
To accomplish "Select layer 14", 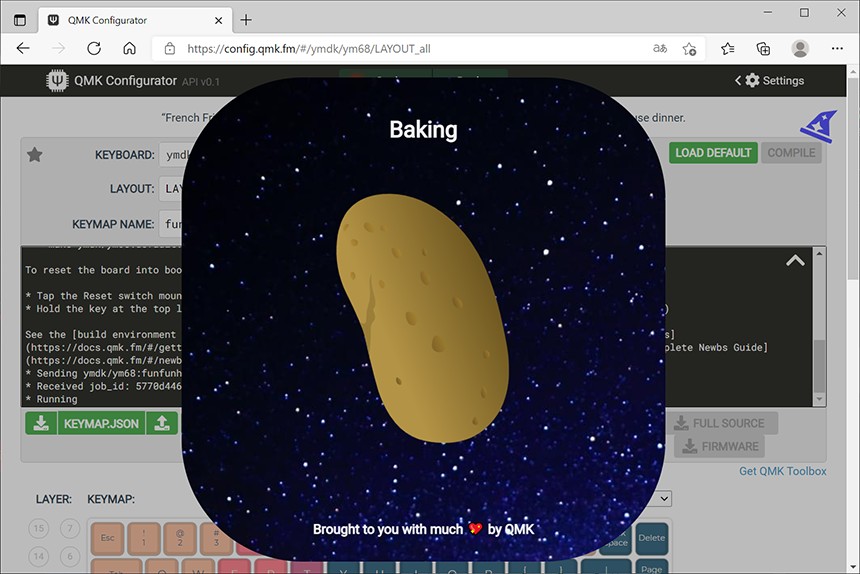I will [38, 556].
